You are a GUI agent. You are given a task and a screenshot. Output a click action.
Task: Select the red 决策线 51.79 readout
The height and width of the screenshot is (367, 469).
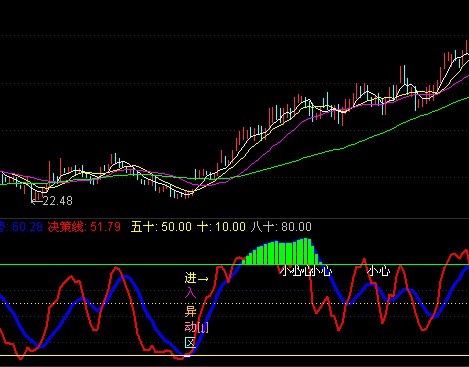pyautogui.click(x=84, y=227)
